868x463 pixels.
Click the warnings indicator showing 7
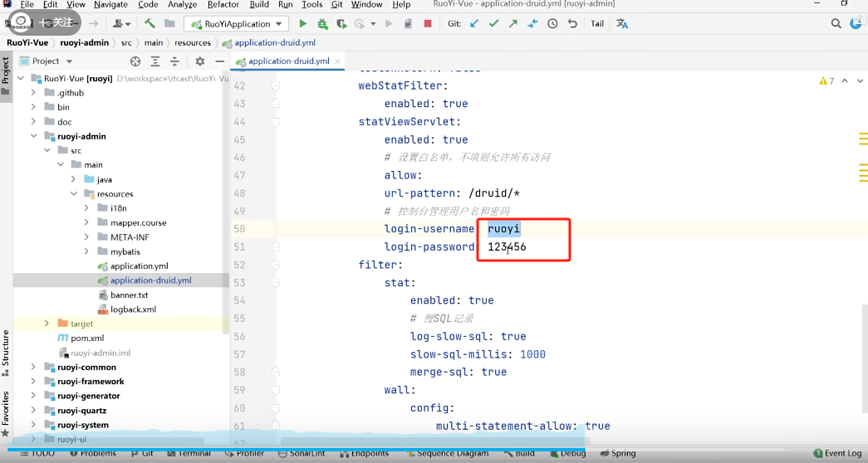click(826, 80)
